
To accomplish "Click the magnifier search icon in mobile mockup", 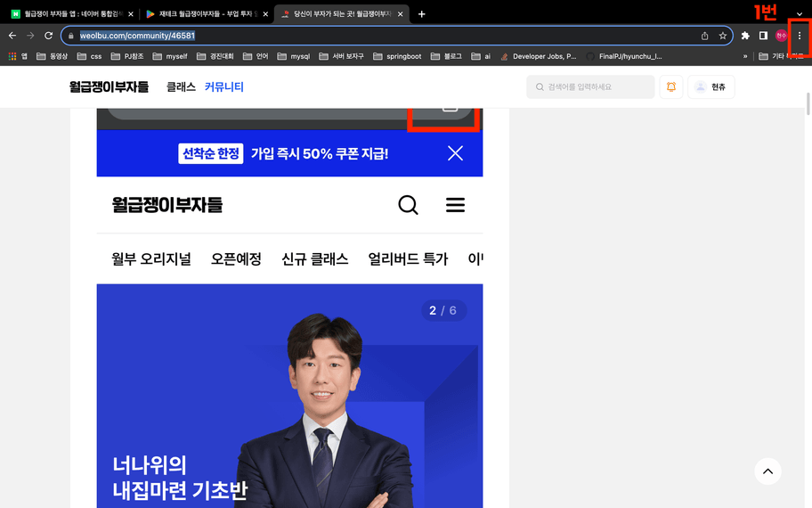I will pos(408,205).
